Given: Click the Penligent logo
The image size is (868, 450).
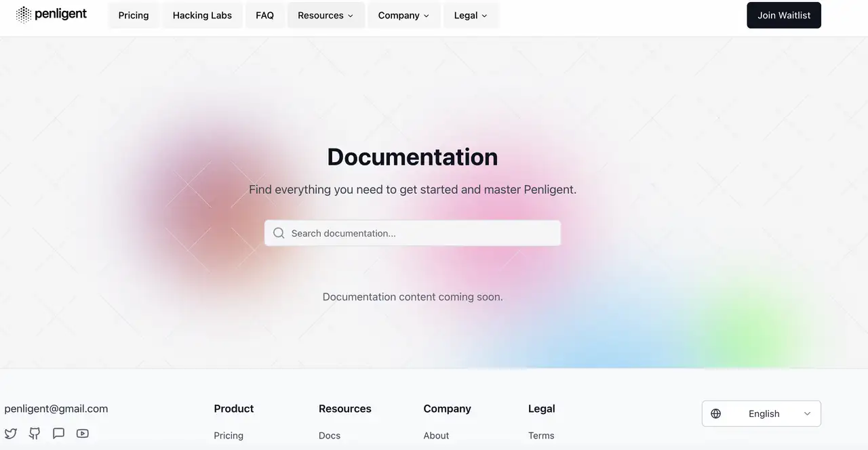Looking at the screenshot, I should 52,14.
